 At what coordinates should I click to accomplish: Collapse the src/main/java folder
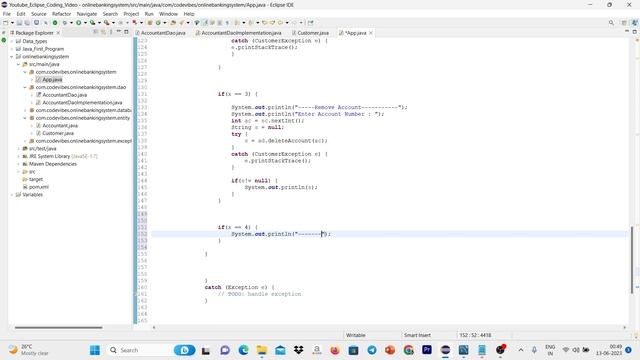coord(18,64)
